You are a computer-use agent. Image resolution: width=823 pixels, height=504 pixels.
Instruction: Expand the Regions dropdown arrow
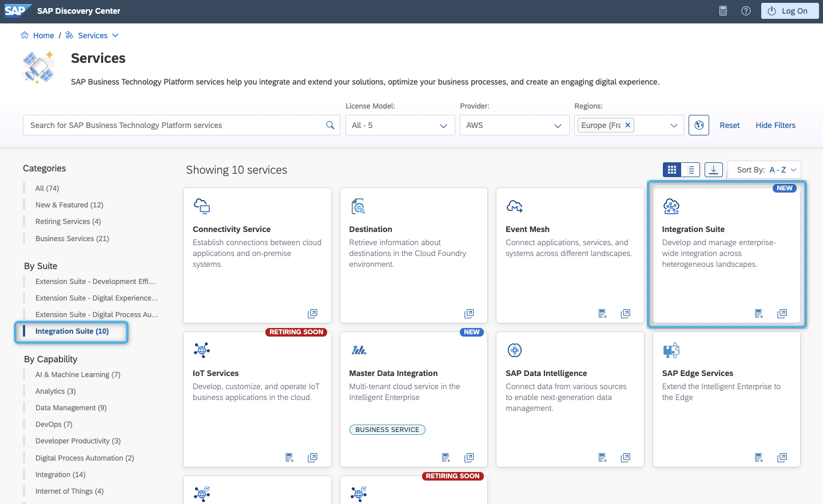click(674, 125)
